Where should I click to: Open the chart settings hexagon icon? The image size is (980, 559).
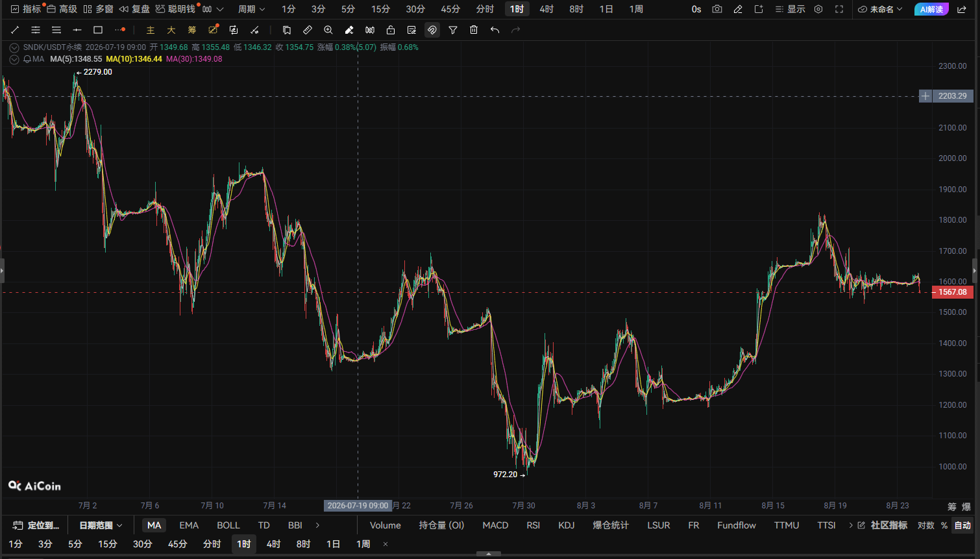[x=818, y=9]
